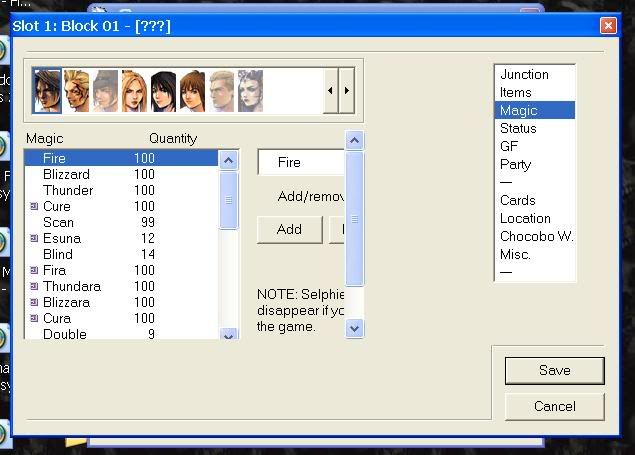This screenshot has width=635, height=455.
Task: Select Rinoa's black-haired portrait
Action: tap(163, 91)
